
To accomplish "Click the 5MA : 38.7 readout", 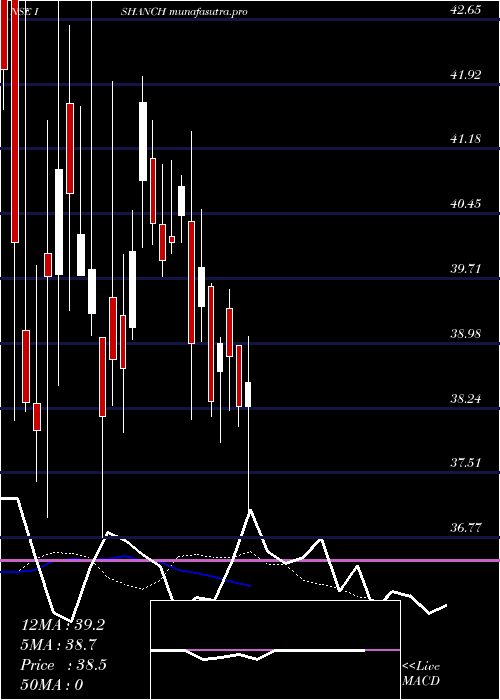I will [x=58, y=645].
